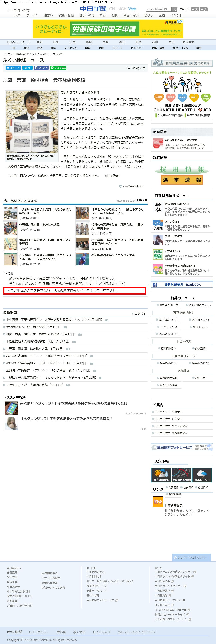The image size is (216, 644).
Task: Click the popIn Recommended by logo
Action: (x=141, y=200)
